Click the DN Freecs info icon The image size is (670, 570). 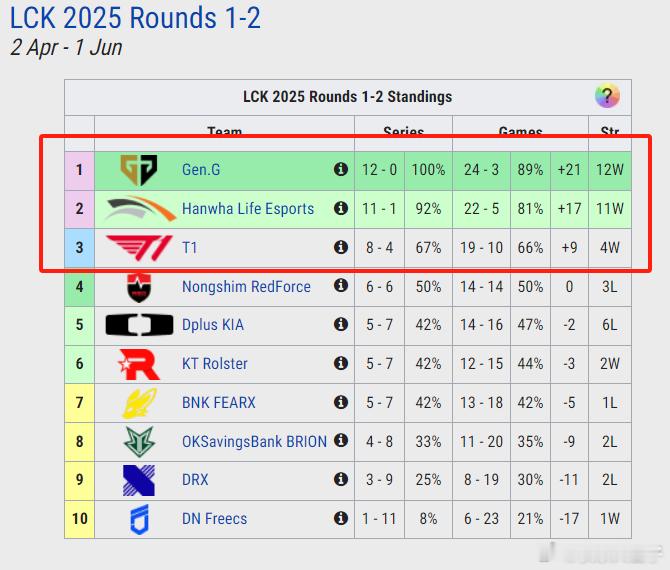pyautogui.click(x=341, y=518)
